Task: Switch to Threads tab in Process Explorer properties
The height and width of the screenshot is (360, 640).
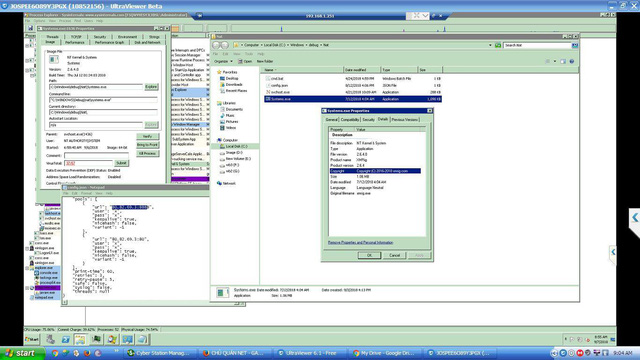Action: (x=53, y=37)
